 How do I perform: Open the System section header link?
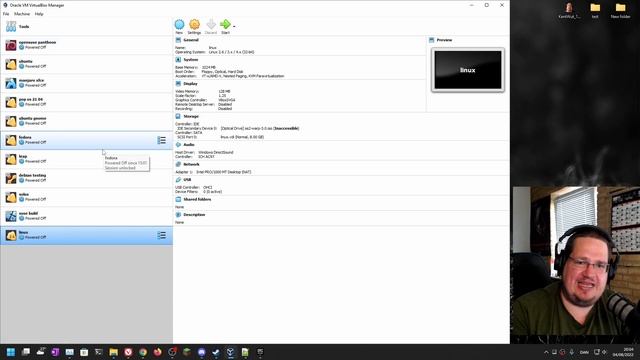(191, 60)
